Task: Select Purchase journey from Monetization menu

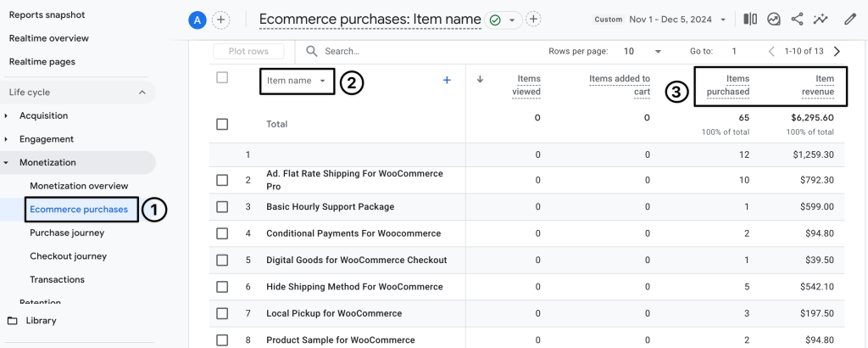Action: click(x=67, y=233)
